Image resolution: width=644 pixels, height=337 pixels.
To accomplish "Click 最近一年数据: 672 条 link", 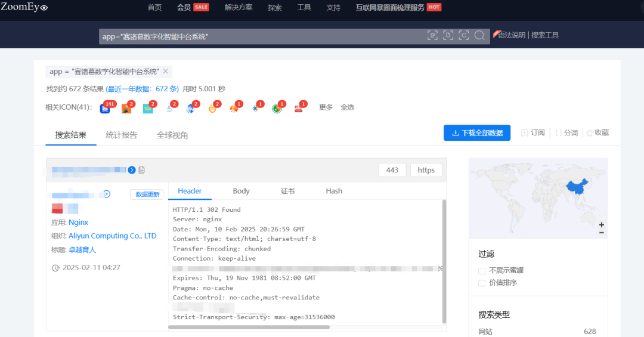I will click(142, 89).
